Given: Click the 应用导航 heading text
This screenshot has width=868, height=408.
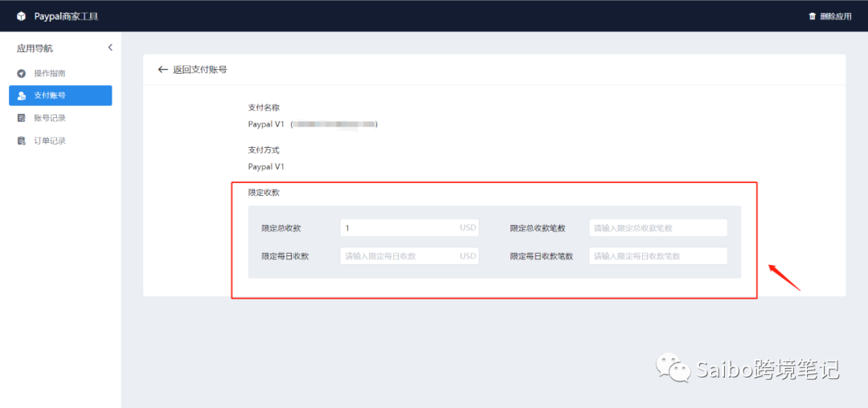Looking at the screenshot, I should tap(35, 48).
